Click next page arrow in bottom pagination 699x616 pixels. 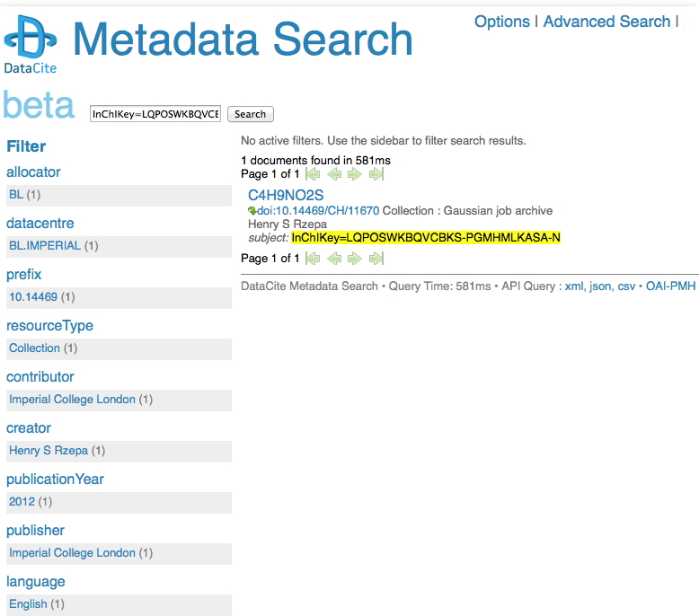click(355, 259)
